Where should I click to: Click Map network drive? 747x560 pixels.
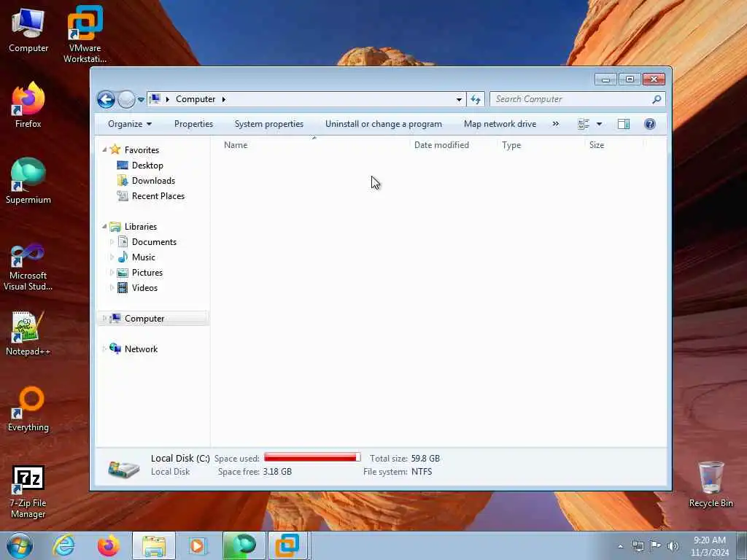pyautogui.click(x=500, y=124)
